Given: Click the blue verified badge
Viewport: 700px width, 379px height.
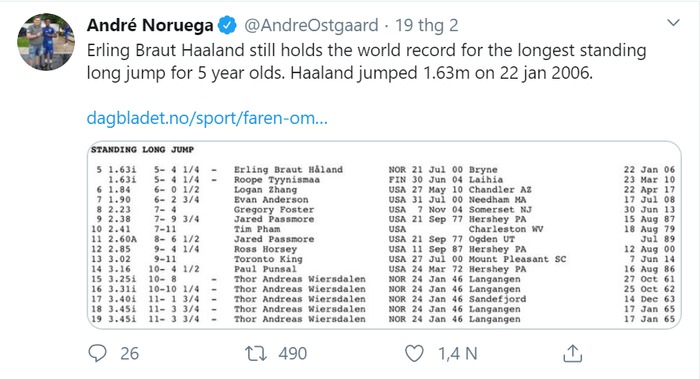Looking at the screenshot, I should coord(227,25).
